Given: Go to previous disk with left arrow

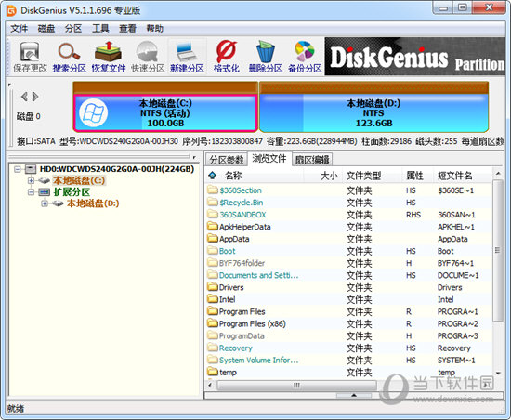Looking at the screenshot, I should (24, 97).
